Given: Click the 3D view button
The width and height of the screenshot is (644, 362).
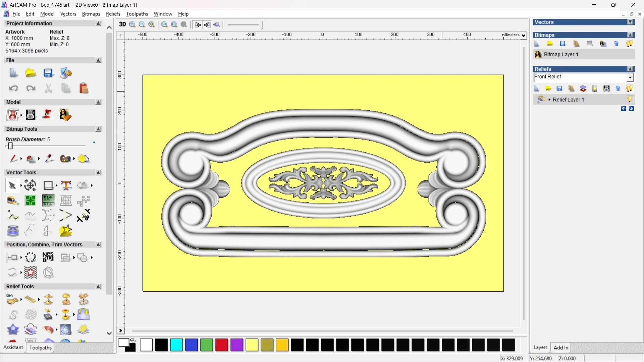Looking at the screenshot, I should [x=122, y=24].
